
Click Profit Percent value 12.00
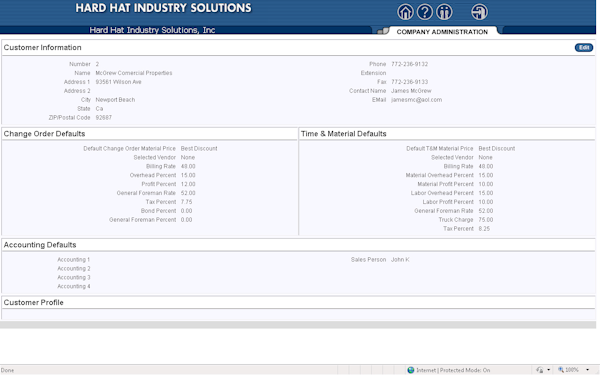[188, 184]
